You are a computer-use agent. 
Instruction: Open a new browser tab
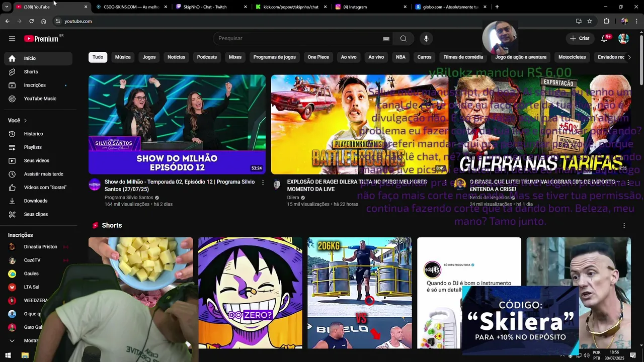click(x=497, y=7)
